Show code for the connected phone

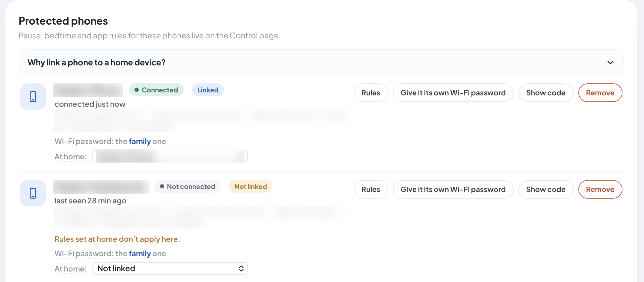[x=545, y=93]
